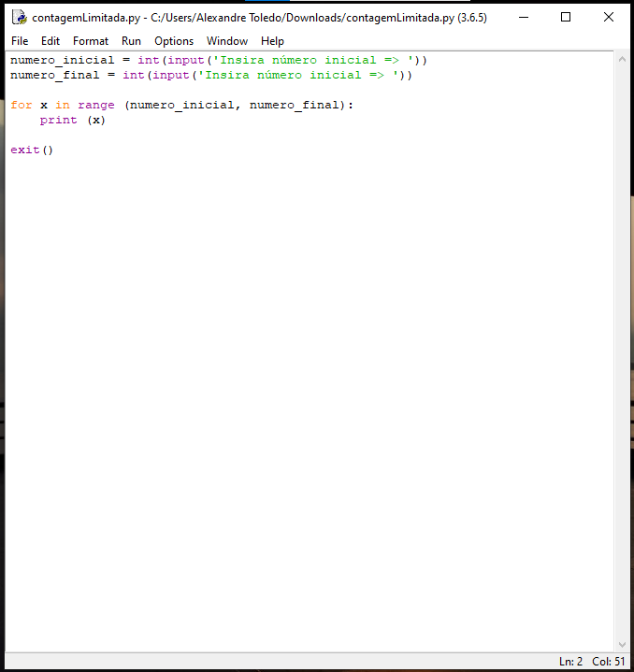Click the scrollbar up arrow
This screenshot has height=672, width=634.
(622, 59)
